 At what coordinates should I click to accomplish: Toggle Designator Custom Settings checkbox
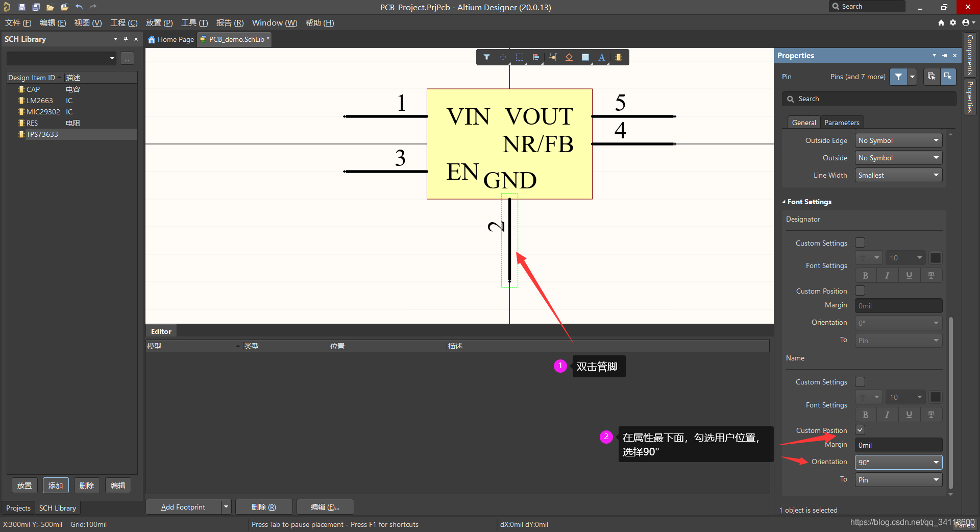860,243
